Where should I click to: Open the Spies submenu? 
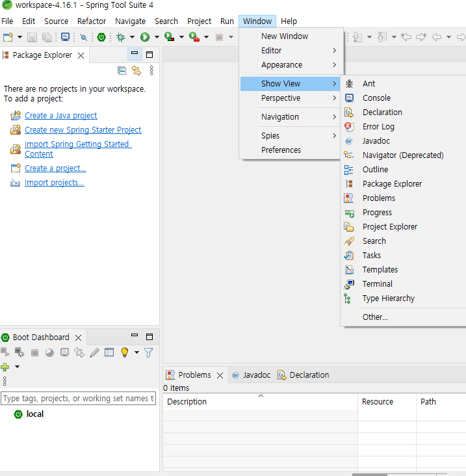point(291,136)
